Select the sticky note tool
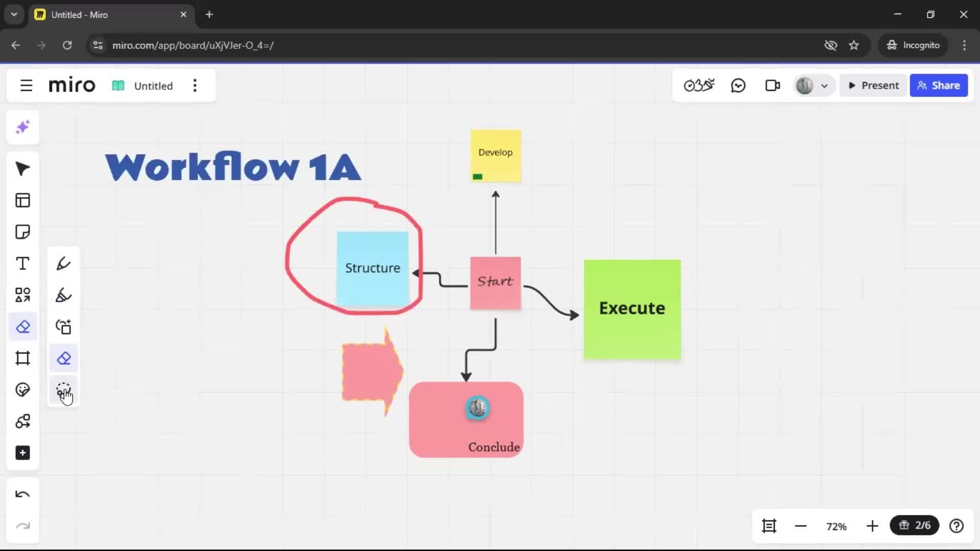Screen dimensions: 980x551 (x=22, y=232)
